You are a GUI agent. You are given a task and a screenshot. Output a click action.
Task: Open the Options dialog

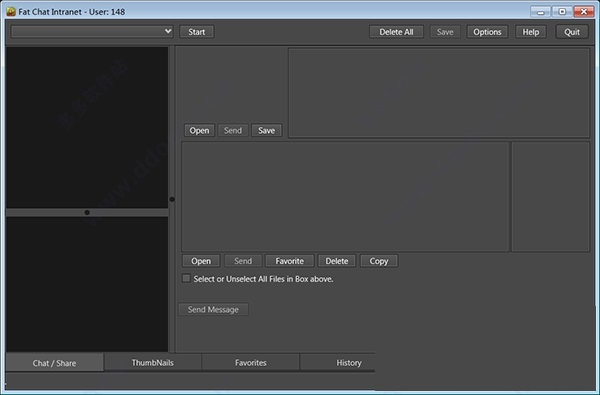point(487,32)
